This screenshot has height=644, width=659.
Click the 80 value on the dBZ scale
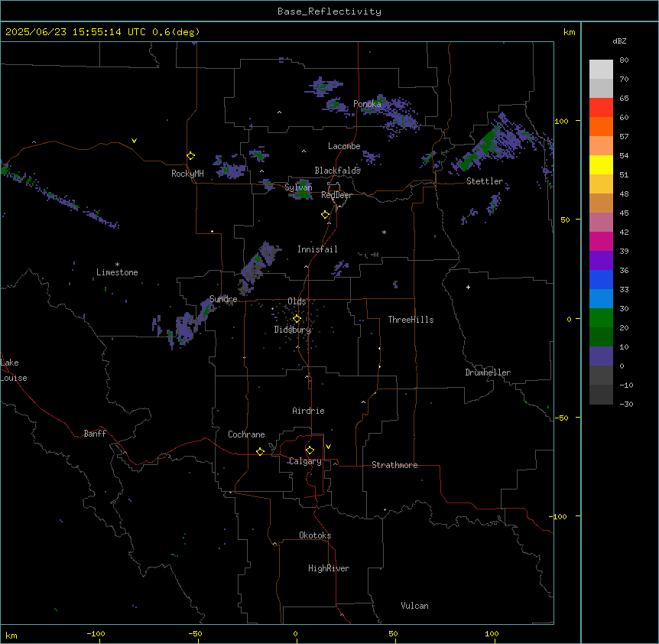click(x=624, y=60)
